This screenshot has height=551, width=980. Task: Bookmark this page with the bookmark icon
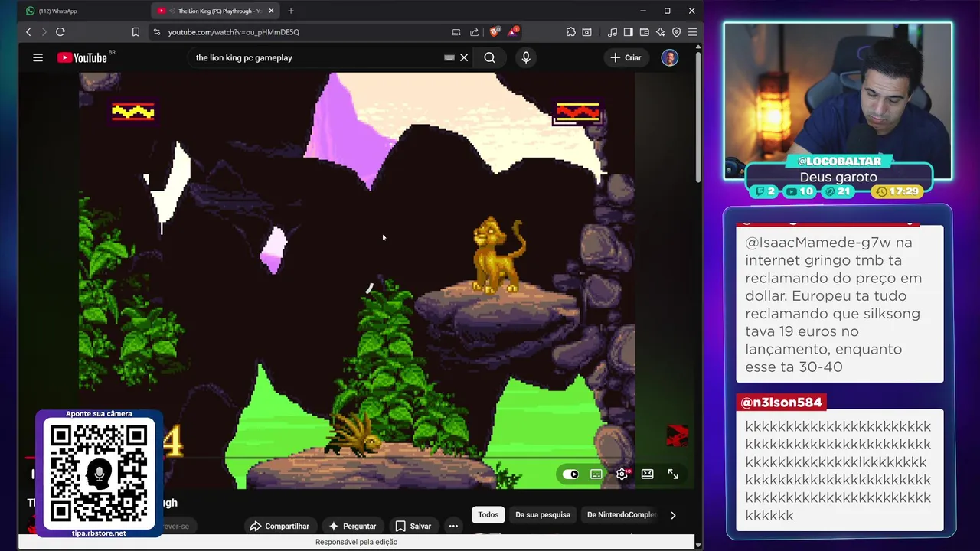tap(136, 32)
